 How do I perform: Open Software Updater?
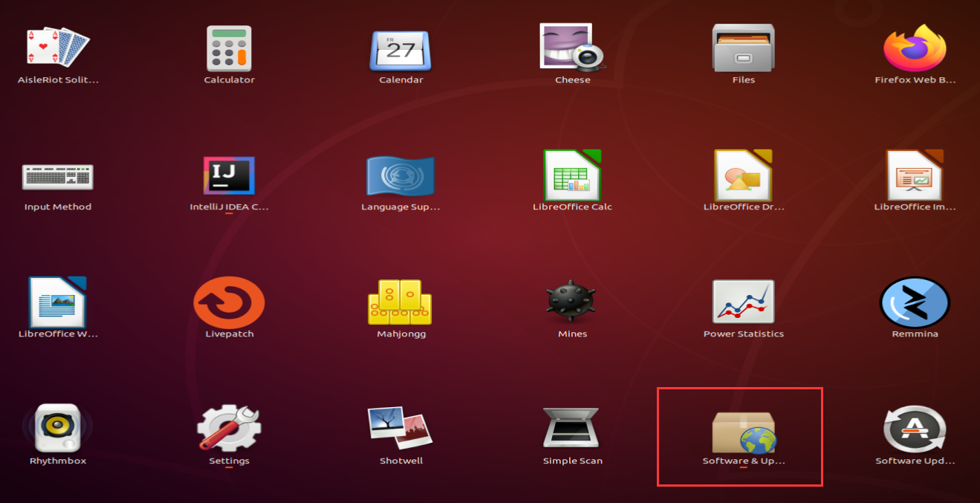click(915, 429)
